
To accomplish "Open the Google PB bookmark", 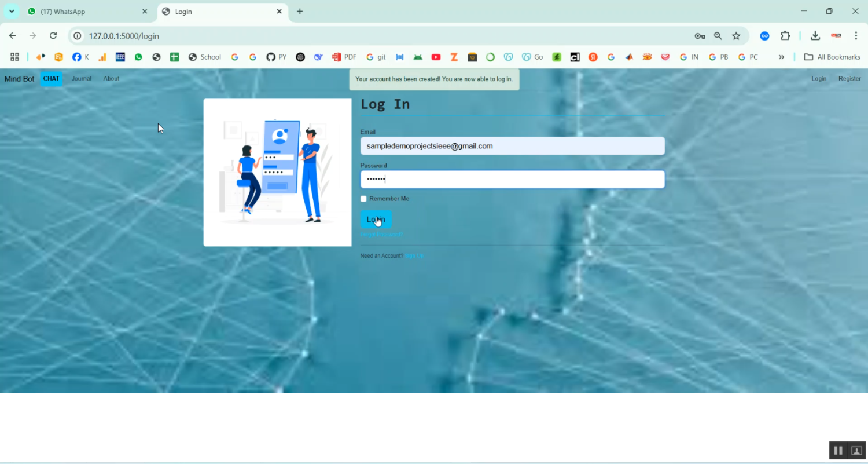I will (719, 57).
